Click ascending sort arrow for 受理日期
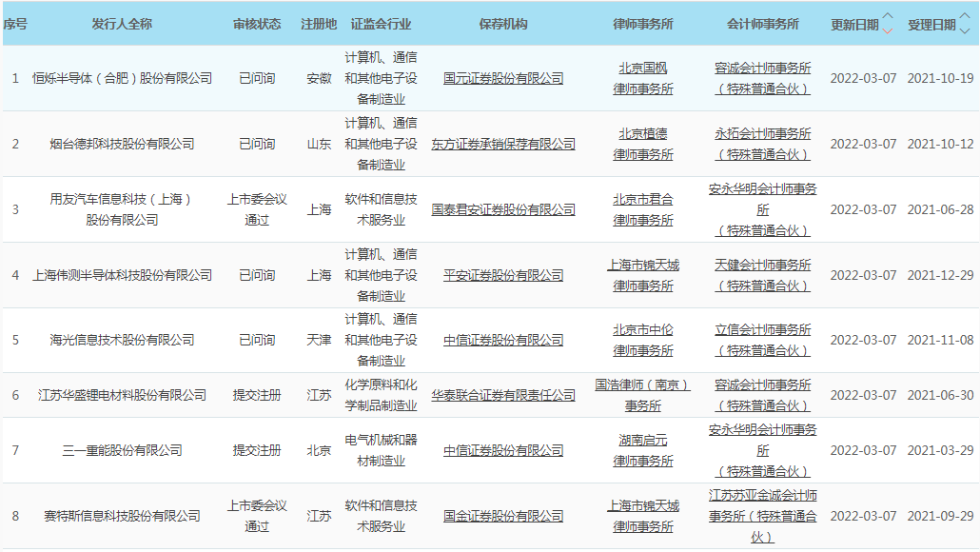Image resolution: width=980 pixels, height=552 pixels. (964, 17)
